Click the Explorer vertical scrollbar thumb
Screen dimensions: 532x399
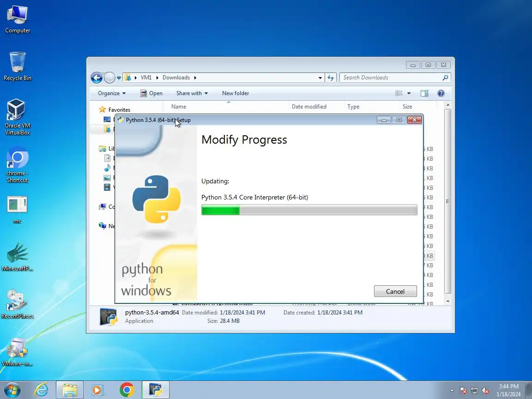(x=448, y=201)
